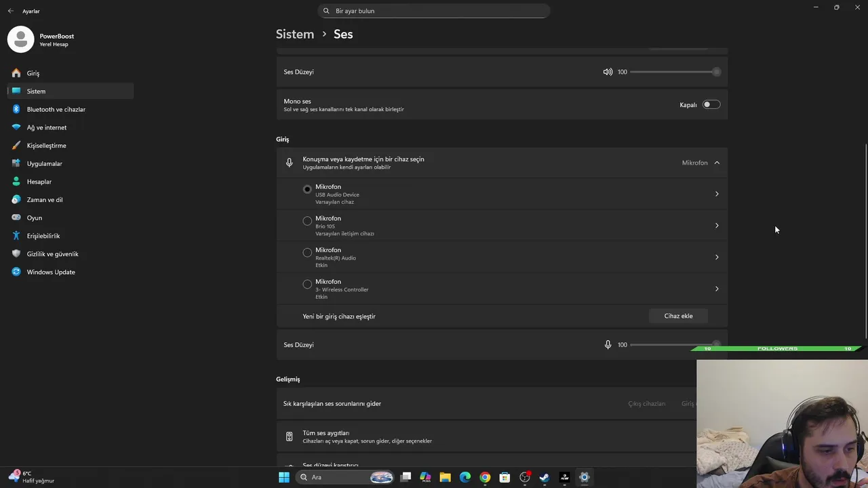The height and width of the screenshot is (488, 868).
Task: Click the taskbar Ara search box
Action: pos(345,477)
